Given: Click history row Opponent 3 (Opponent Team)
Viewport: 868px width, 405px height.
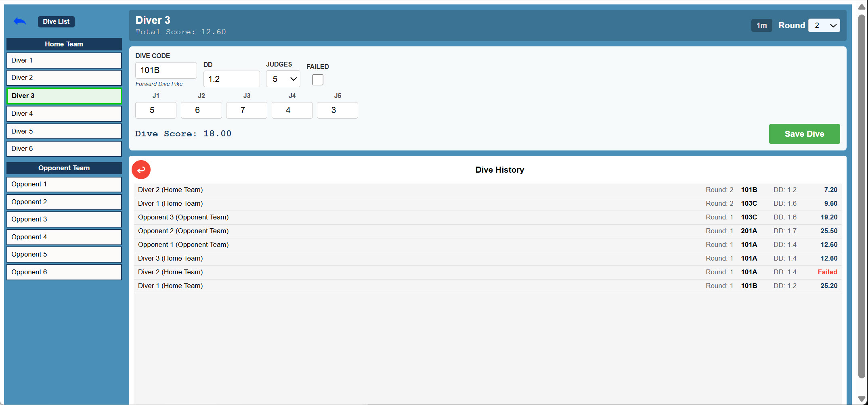Looking at the screenshot, I should coord(488,217).
